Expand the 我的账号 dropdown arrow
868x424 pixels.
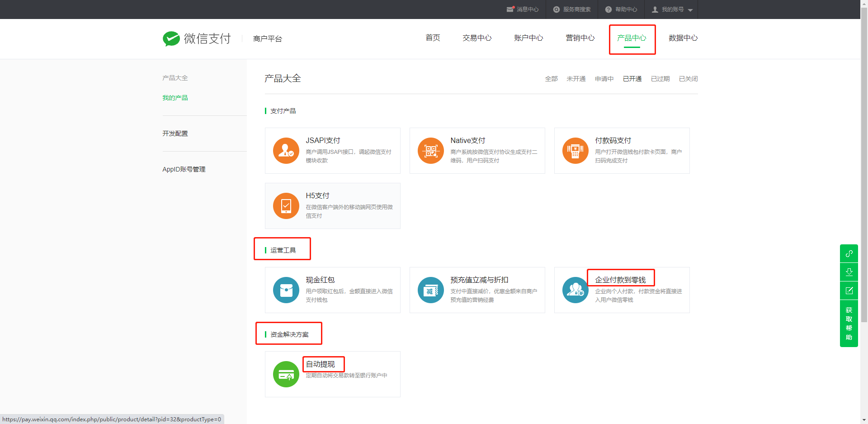coord(690,10)
